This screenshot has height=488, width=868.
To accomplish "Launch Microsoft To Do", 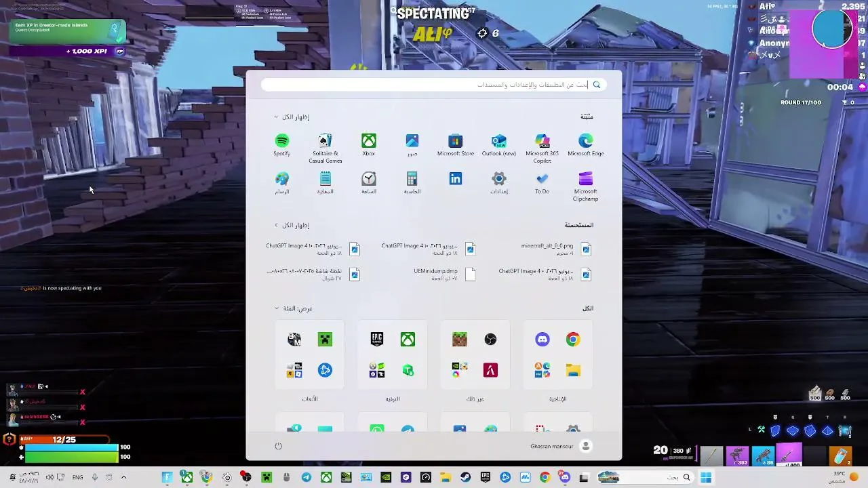I will [x=542, y=183].
